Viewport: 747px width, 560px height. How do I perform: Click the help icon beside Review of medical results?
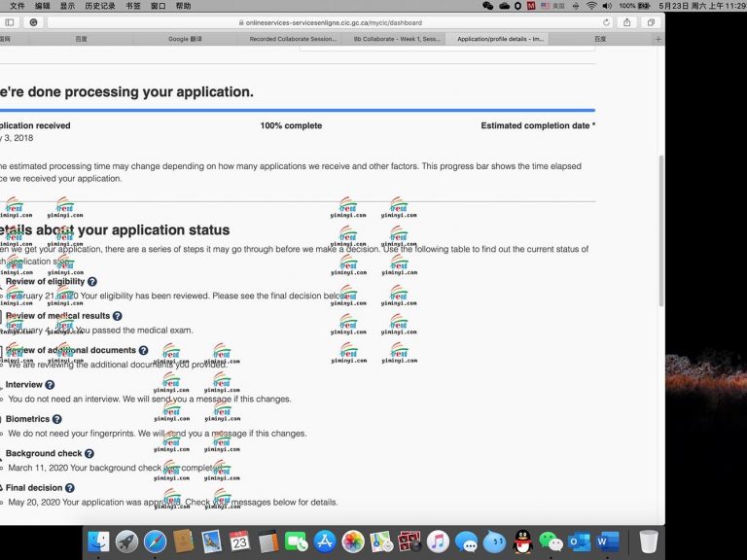pyautogui.click(x=118, y=316)
